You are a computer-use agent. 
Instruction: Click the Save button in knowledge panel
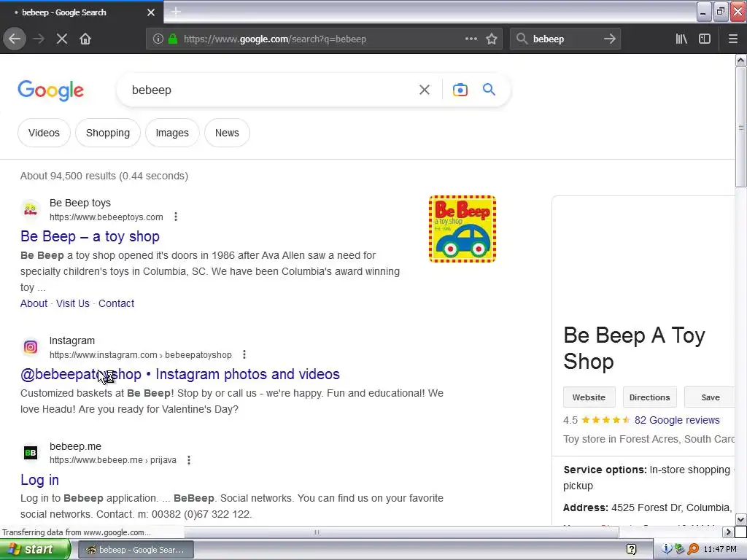(x=711, y=397)
